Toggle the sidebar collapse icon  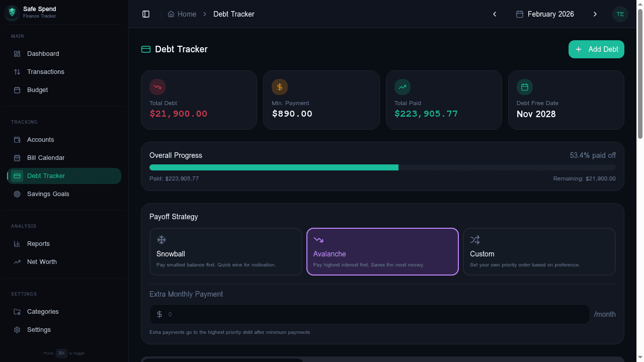146,14
